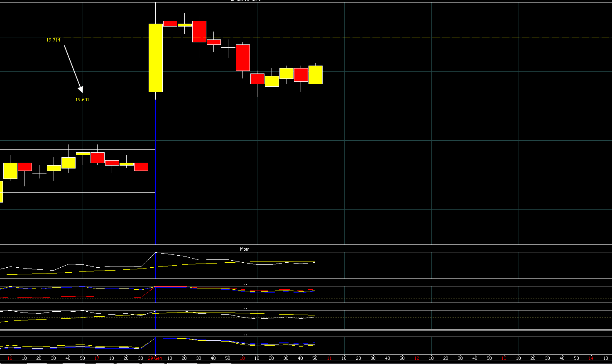Click the red hour 17 axis label
The image size is (612, 364).
[x=97, y=358]
